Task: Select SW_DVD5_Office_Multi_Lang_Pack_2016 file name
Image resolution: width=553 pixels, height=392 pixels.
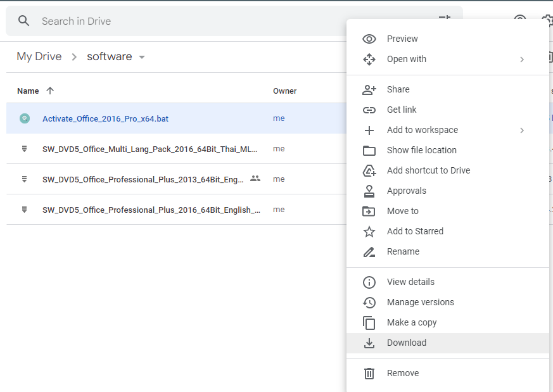Action: tap(150, 149)
